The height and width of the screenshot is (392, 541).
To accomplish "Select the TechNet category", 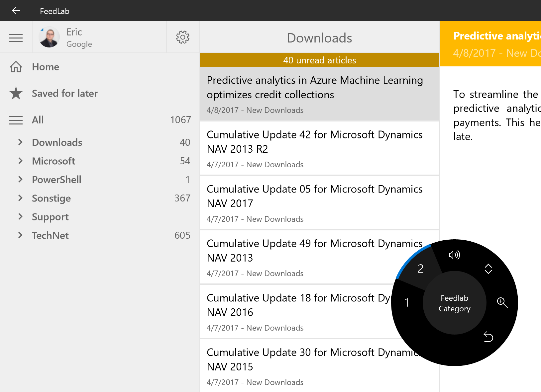I will click(50, 235).
